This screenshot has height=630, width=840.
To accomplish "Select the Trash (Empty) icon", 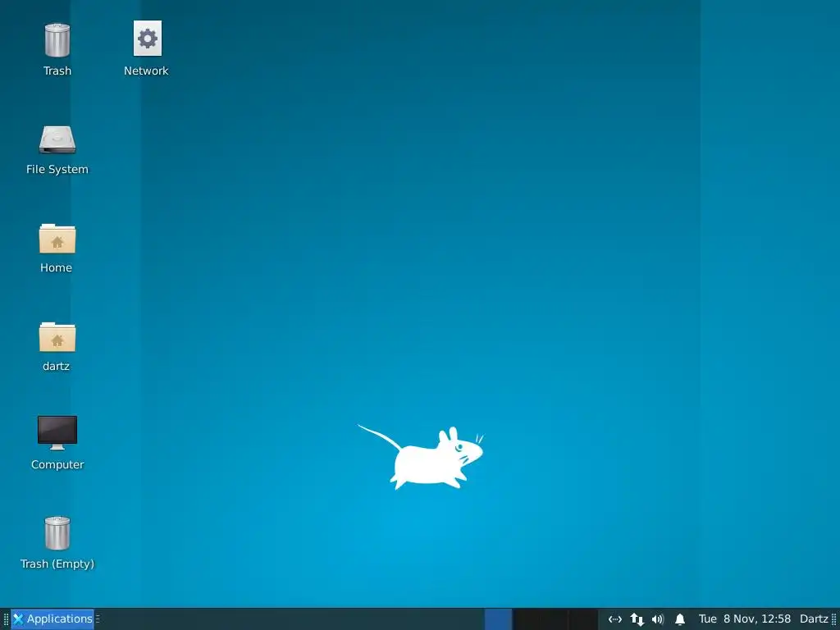I will click(x=57, y=533).
